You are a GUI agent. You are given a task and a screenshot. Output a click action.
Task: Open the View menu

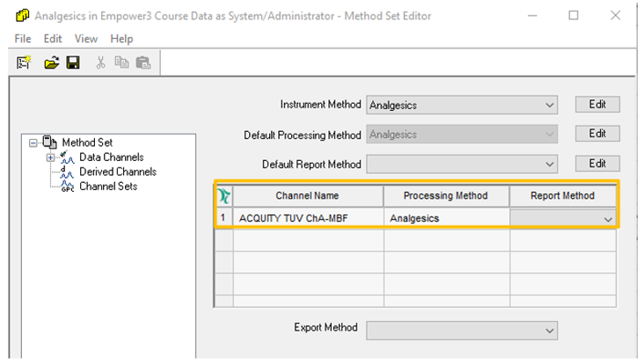tap(86, 39)
